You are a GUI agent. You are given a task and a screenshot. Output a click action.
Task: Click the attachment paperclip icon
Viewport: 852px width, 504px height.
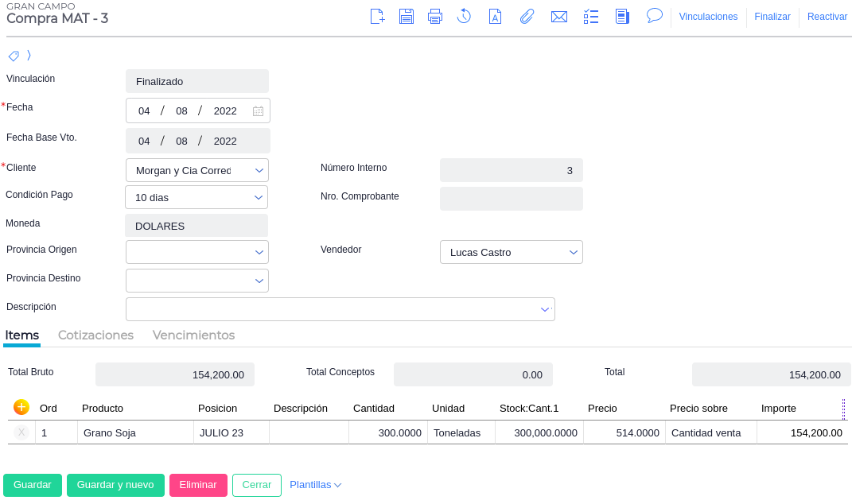pos(527,16)
